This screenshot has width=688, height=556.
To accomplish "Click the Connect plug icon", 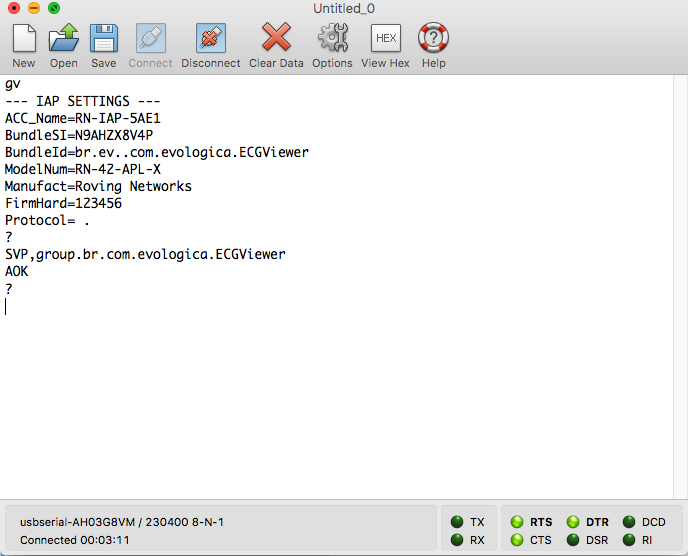I will click(x=150, y=39).
